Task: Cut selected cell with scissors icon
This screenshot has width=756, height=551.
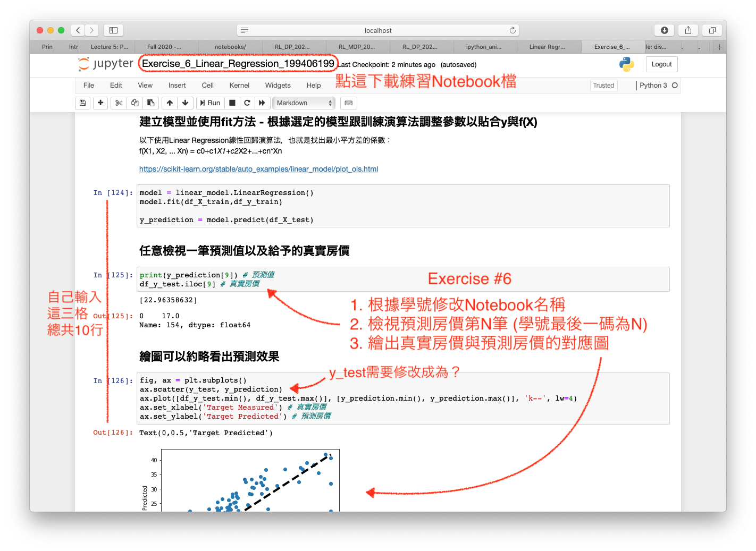Action: [x=119, y=103]
